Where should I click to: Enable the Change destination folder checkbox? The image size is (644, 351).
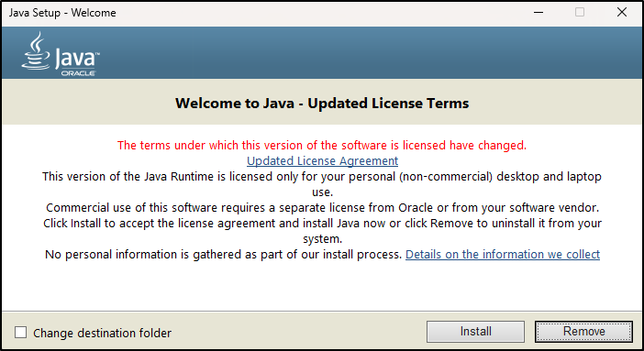[x=20, y=332]
